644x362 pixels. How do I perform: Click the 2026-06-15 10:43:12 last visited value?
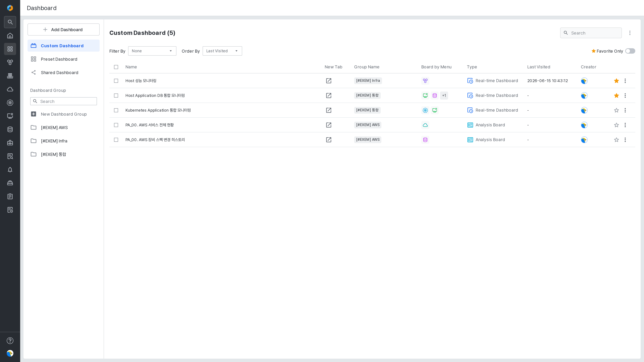(548, 81)
